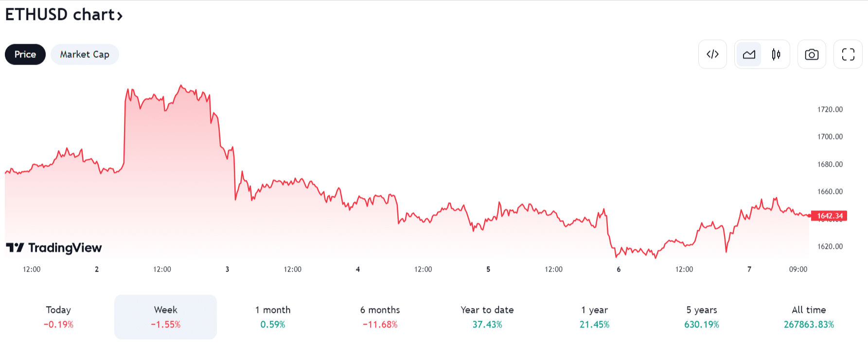Click the date 5 axis label

488,269
